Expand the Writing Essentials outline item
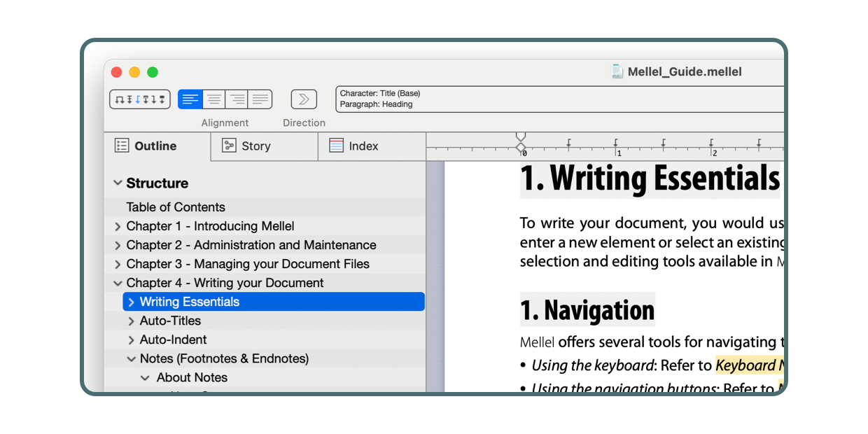Viewport: 868px width, 434px height. click(x=131, y=302)
